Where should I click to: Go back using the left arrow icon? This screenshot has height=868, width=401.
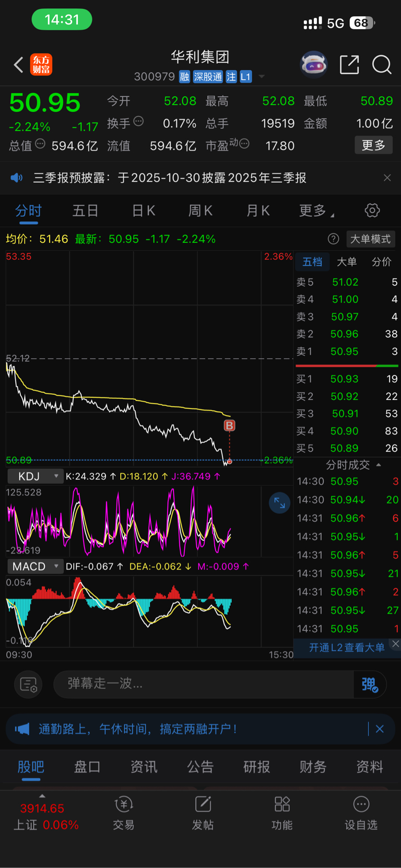[19, 65]
